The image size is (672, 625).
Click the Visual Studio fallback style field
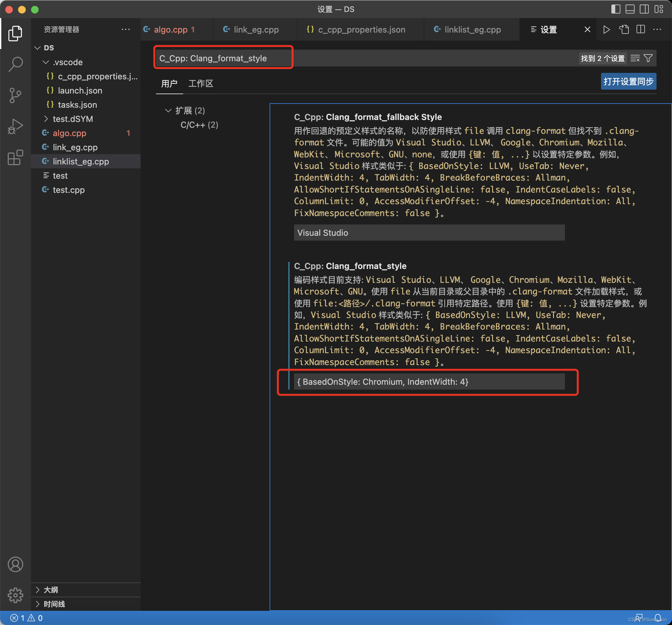pos(429,233)
